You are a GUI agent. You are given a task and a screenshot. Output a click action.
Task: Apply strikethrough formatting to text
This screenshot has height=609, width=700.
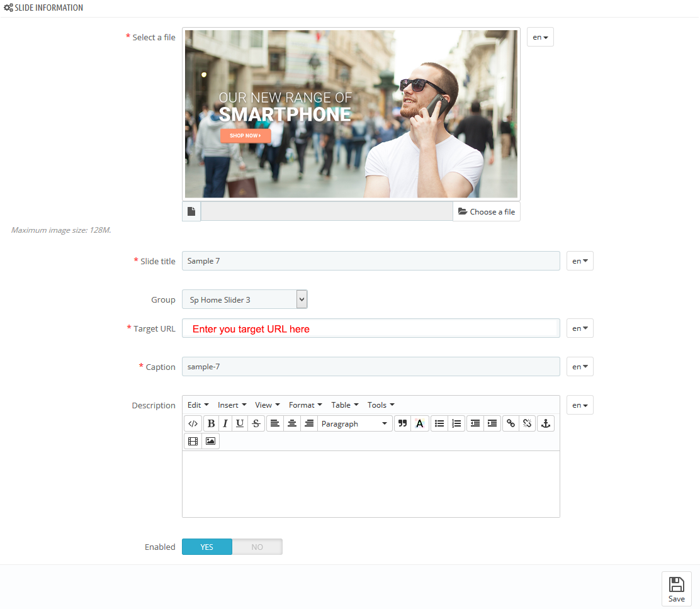(x=256, y=424)
